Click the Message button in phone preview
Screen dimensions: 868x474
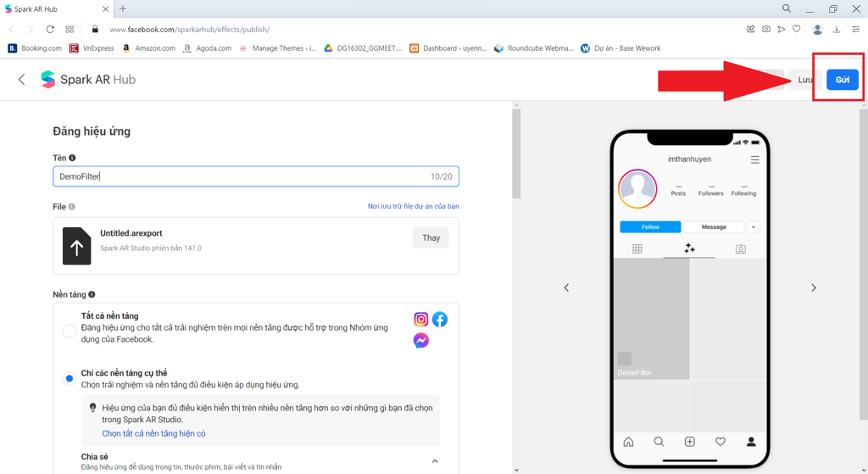(x=714, y=227)
